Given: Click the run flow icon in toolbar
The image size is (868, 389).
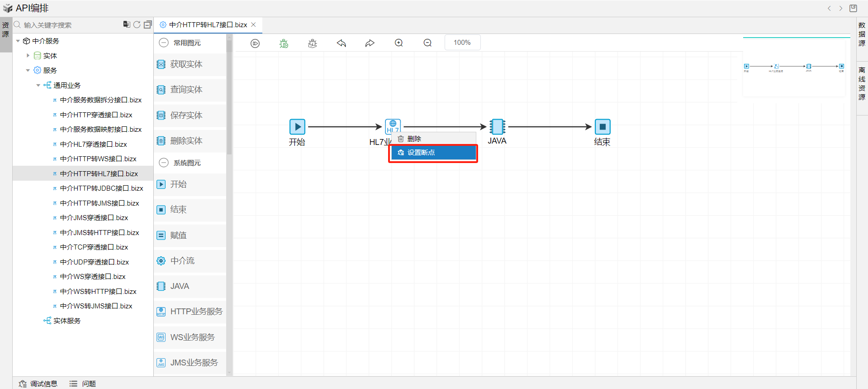Looking at the screenshot, I should pos(255,43).
